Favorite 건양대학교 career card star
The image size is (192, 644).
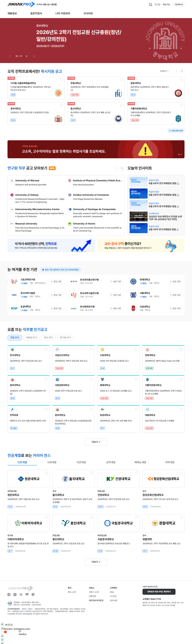(x=136, y=473)
